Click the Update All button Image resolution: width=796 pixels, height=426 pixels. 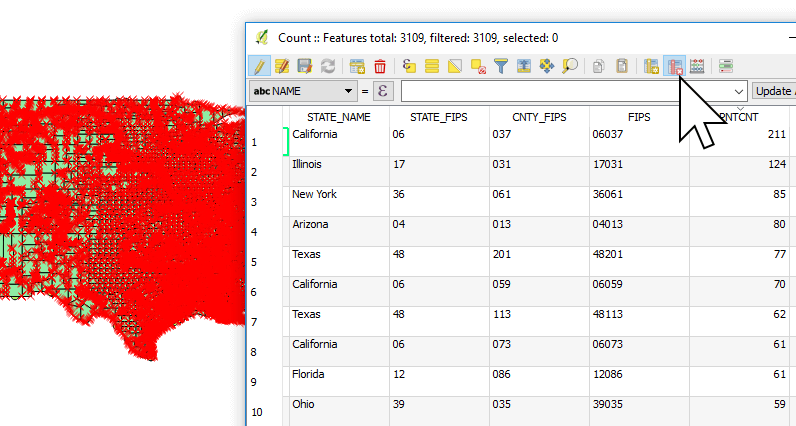774,91
